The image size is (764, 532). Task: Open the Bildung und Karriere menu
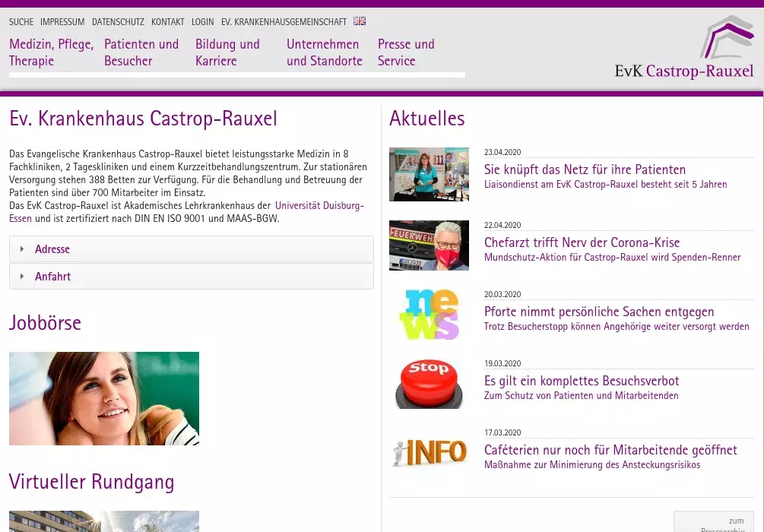coord(227,52)
